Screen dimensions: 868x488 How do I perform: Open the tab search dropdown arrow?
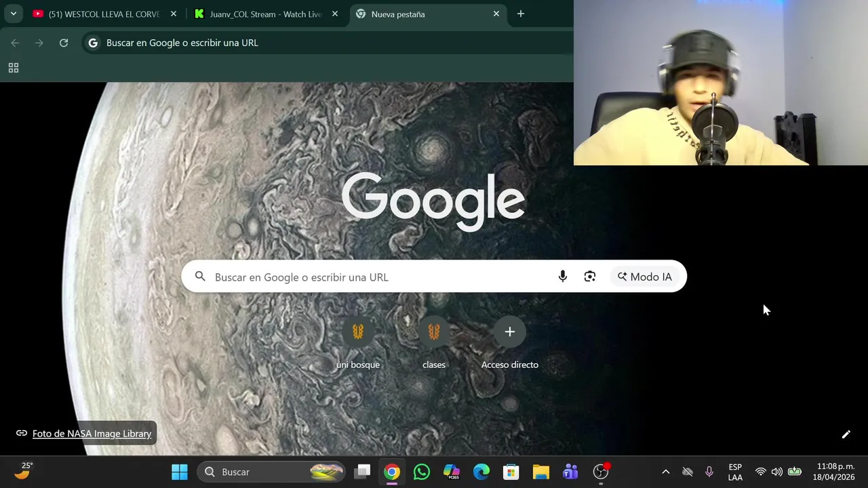pyautogui.click(x=13, y=14)
